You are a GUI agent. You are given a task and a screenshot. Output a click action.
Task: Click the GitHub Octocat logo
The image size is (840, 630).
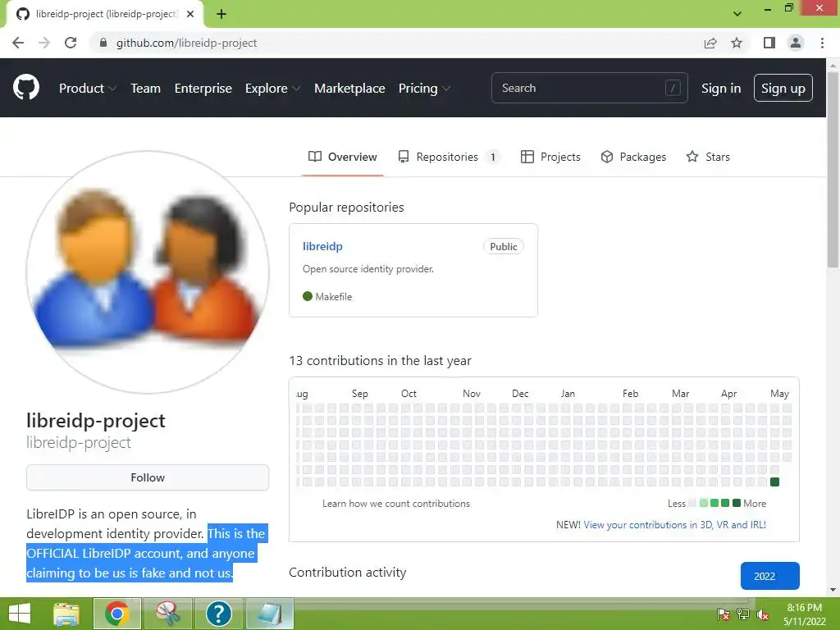coord(25,88)
